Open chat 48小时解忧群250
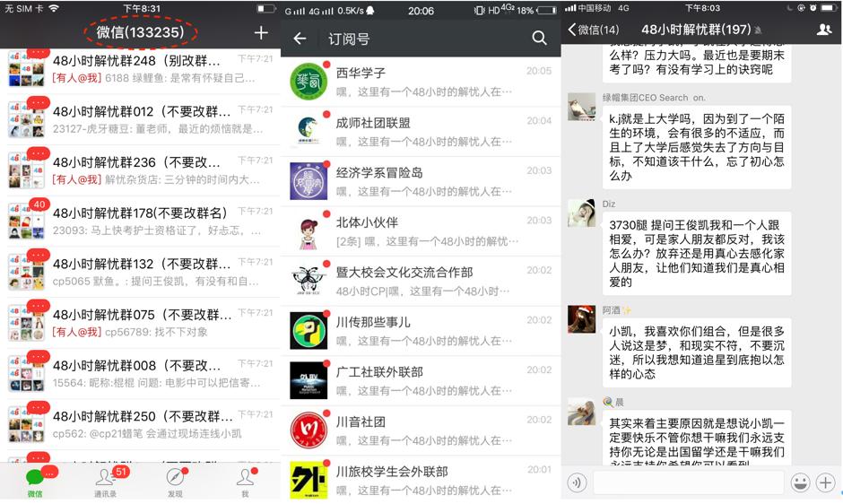 click(141, 424)
